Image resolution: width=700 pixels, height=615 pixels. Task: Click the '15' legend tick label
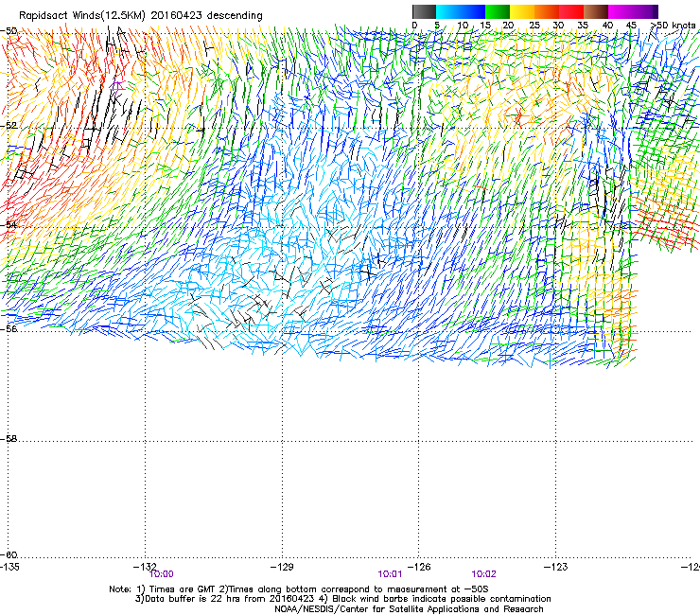pos(485,25)
